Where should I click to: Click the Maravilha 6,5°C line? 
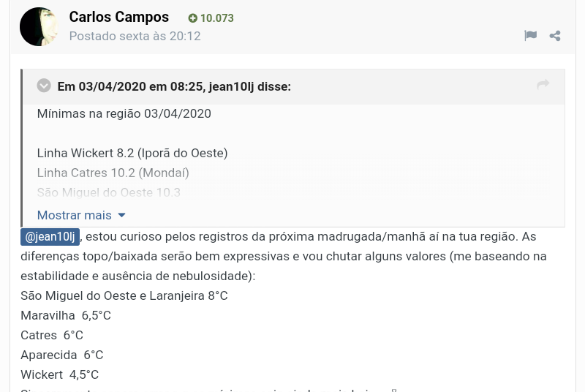[66, 315]
